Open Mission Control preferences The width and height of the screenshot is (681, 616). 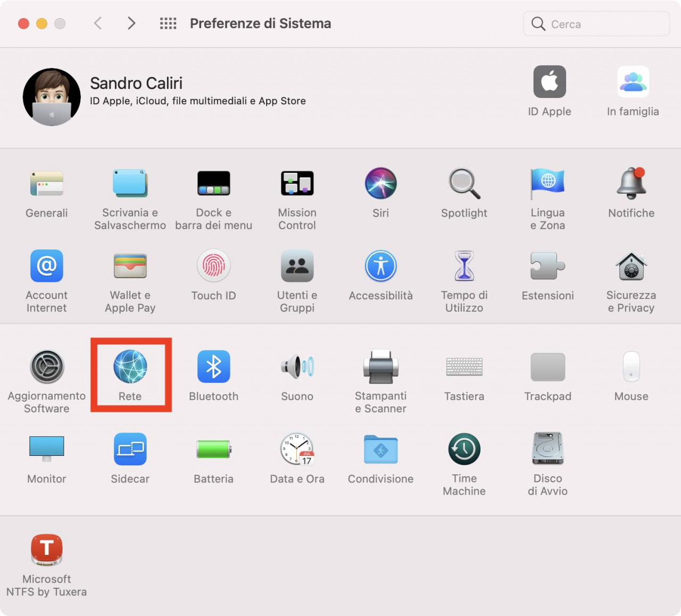297,184
